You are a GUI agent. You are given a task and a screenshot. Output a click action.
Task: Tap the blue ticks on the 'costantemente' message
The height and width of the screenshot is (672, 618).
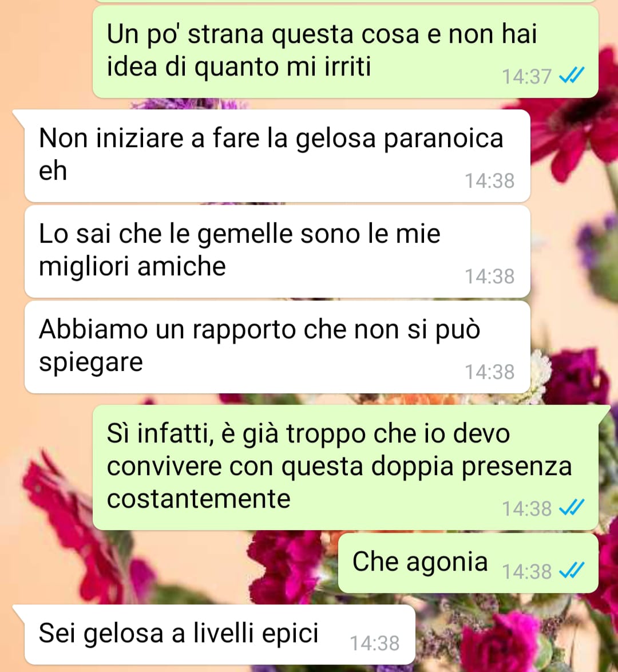572,508
